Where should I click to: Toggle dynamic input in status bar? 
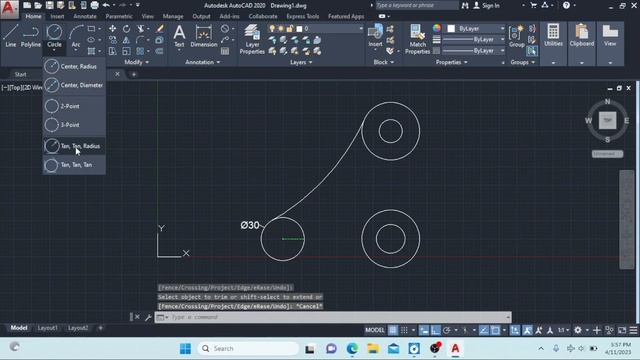click(x=424, y=330)
